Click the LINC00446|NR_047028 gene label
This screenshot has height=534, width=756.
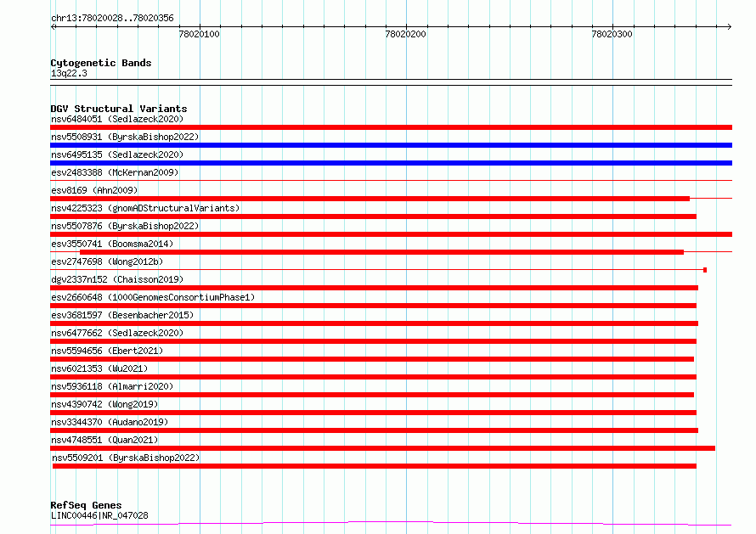99,515
